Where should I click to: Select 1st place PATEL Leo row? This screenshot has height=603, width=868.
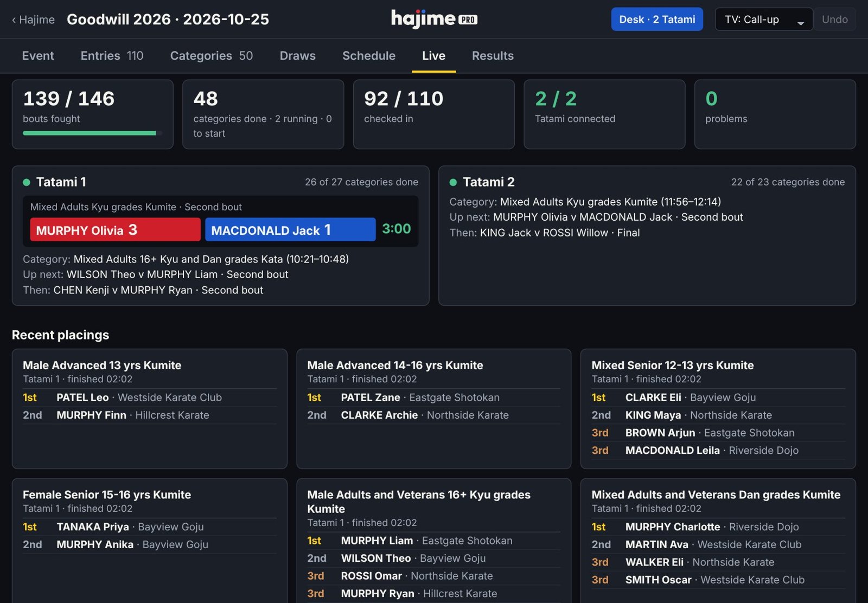pos(149,397)
